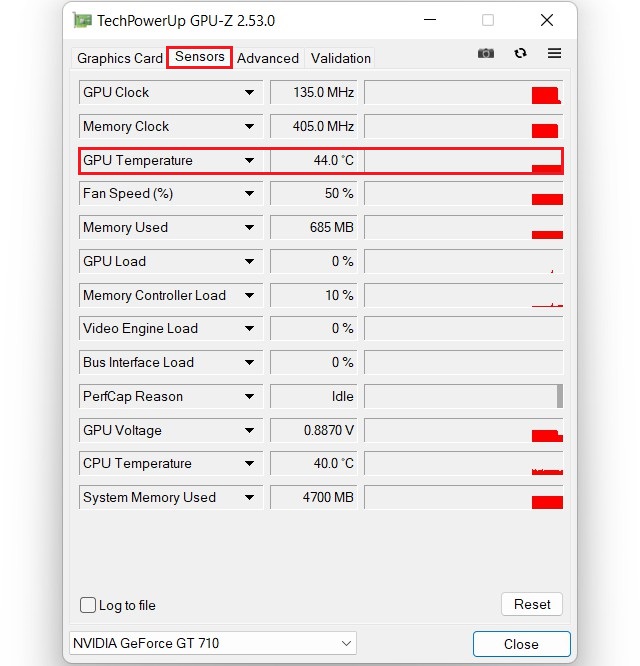
Task: Click the GPU Clock history graph
Action: [x=464, y=92]
